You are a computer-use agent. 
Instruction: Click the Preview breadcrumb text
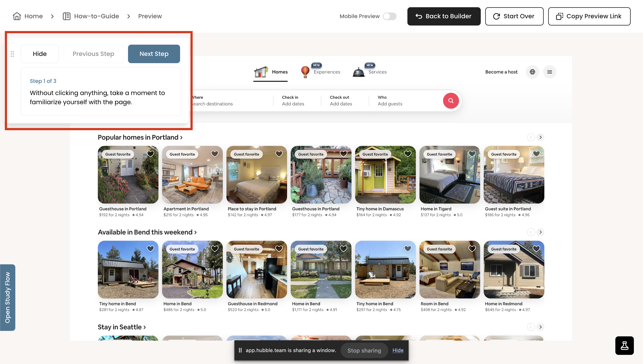[x=150, y=16]
